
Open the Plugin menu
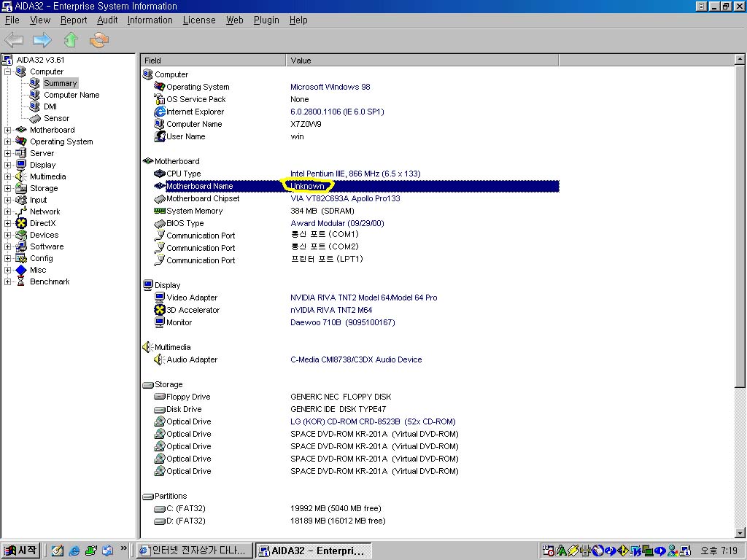pos(266,20)
